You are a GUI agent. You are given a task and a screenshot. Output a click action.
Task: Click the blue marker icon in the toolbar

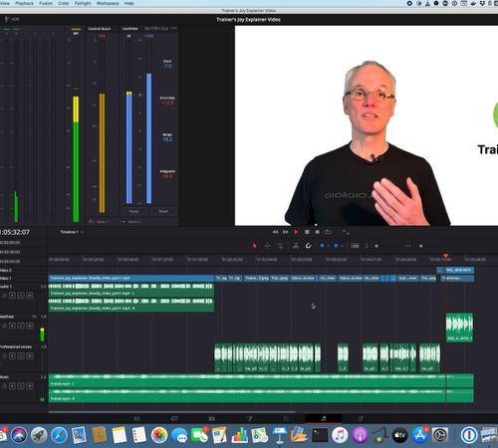(336, 246)
